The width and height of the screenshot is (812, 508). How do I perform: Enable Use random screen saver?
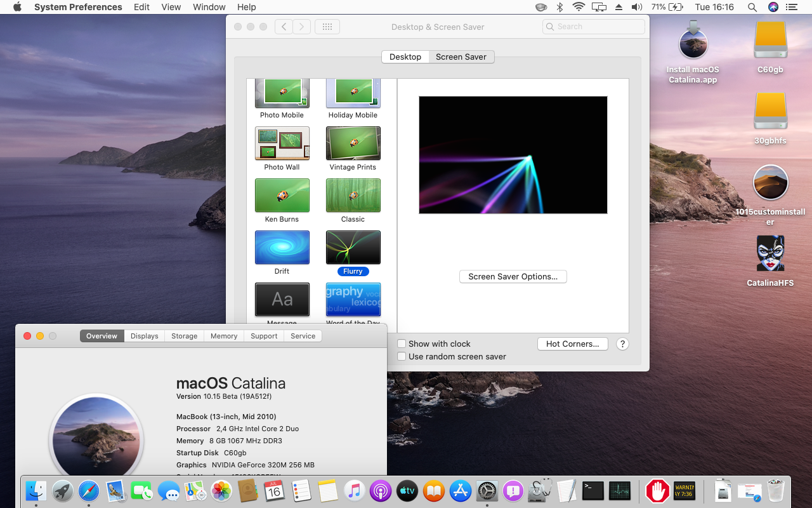tap(402, 356)
